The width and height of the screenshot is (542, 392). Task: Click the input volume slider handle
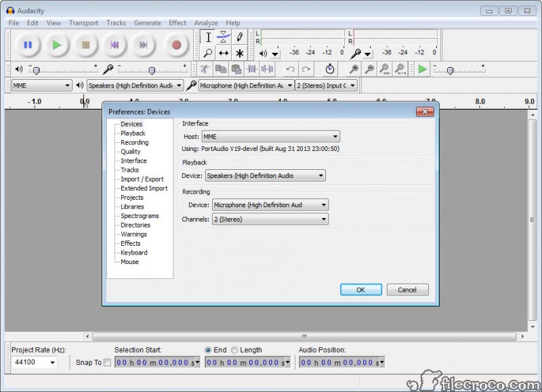[151, 70]
